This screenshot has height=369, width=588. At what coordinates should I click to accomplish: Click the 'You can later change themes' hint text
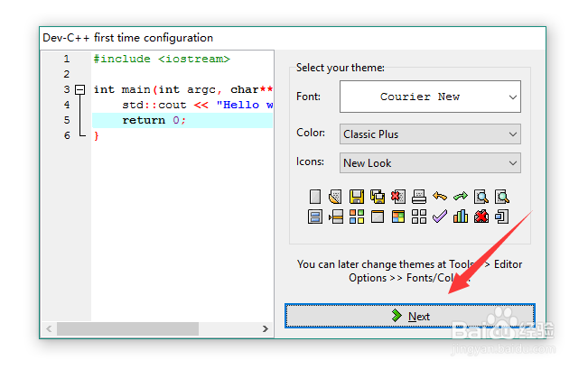[409, 272]
